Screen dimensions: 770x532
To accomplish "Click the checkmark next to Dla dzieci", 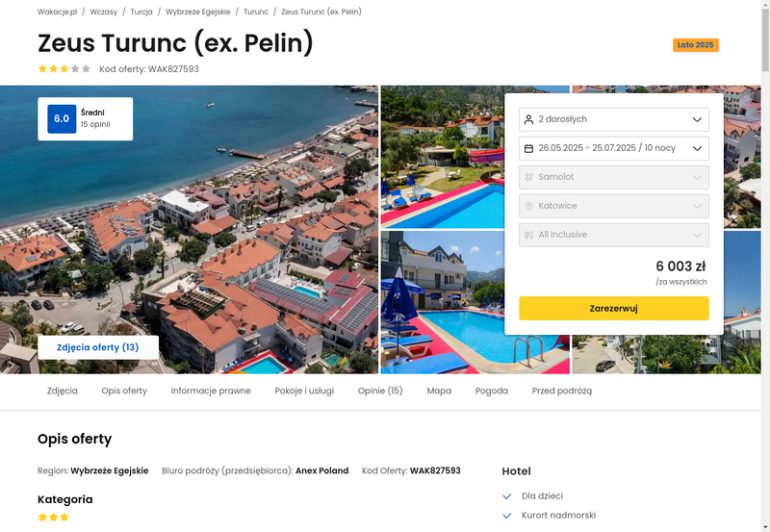I will [507, 496].
